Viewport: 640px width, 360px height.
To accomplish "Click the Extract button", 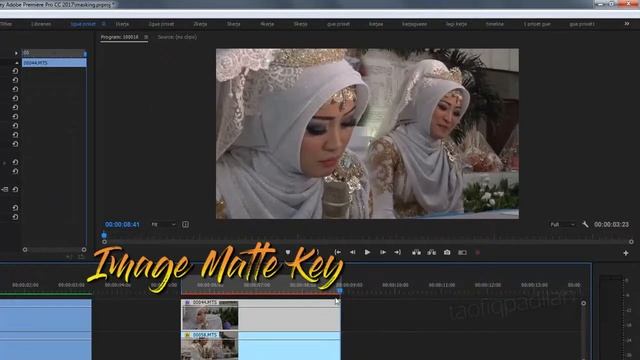I will pos(431,252).
